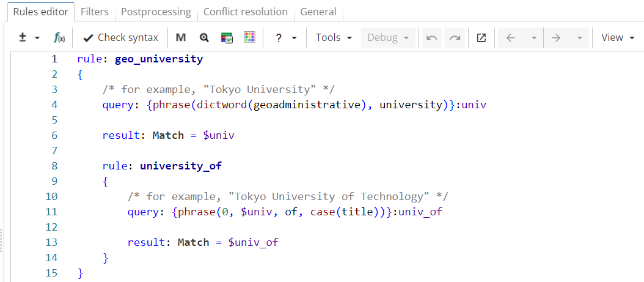Image resolution: width=644 pixels, height=282 pixels.
Task: Click line number 1 in gutter
Action: point(54,59)
